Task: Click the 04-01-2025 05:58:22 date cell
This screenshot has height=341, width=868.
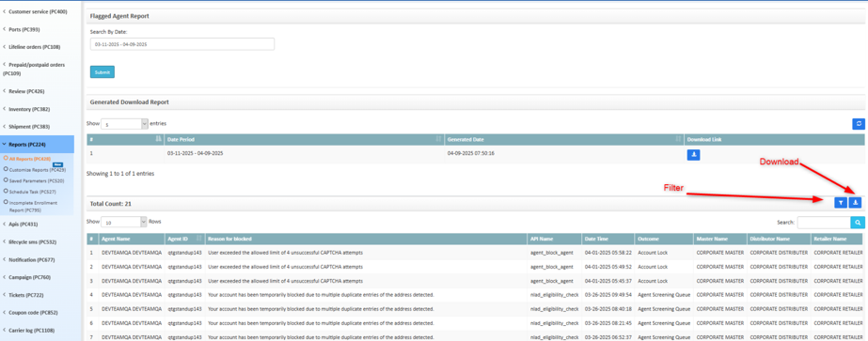Action: (608, 252)
